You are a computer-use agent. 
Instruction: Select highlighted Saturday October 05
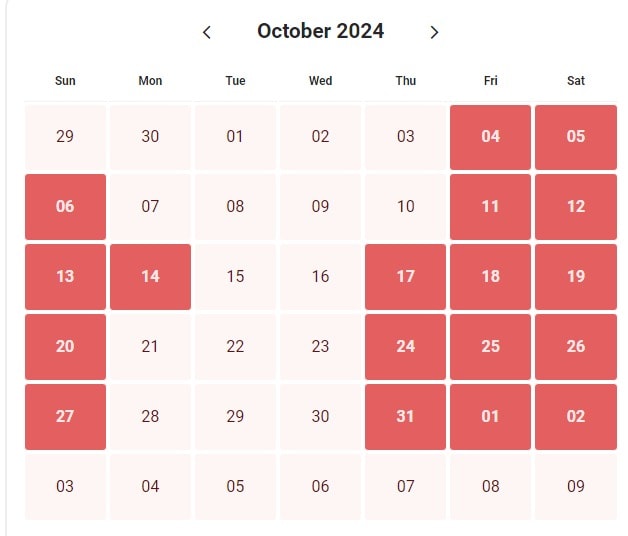[x=576, y=137]
